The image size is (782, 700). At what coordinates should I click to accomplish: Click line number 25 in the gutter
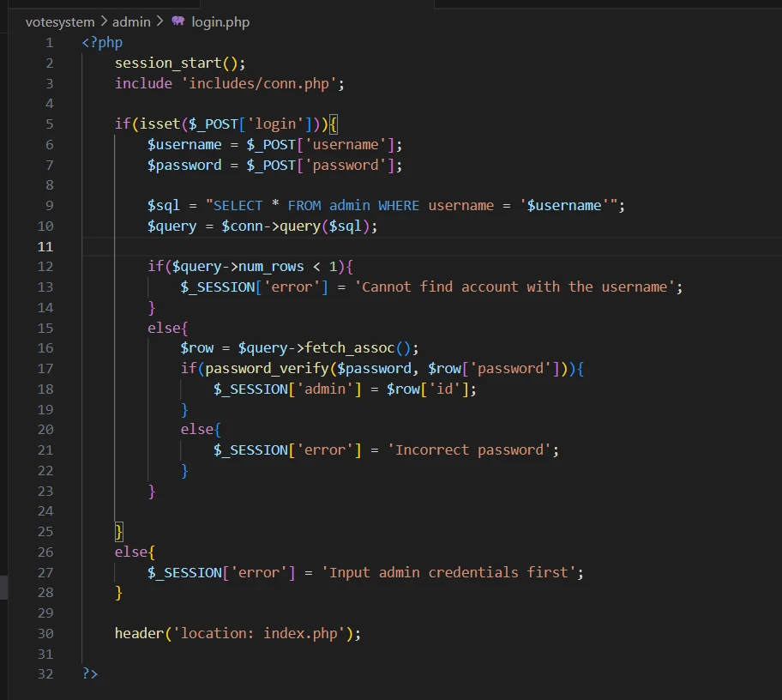coord(45,532)
